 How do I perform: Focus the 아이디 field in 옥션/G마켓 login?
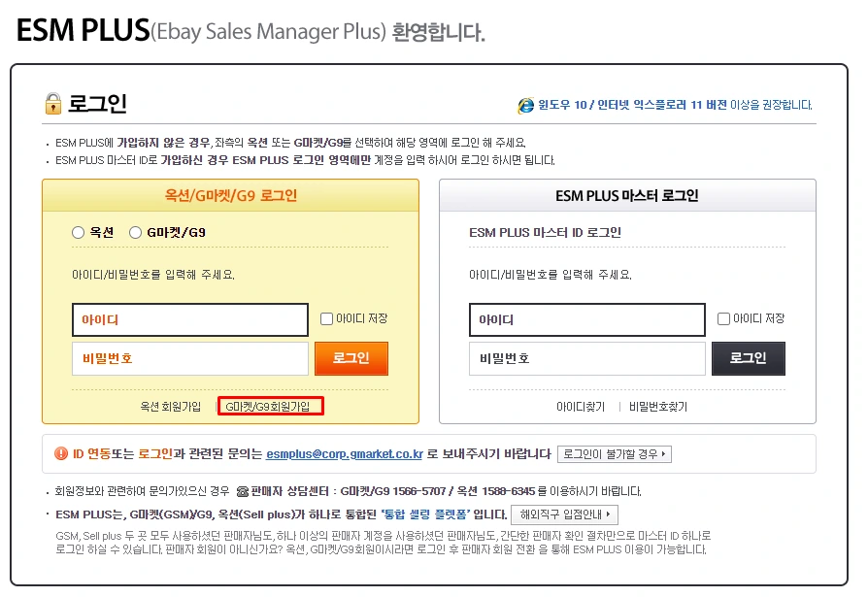coord(190,319)
